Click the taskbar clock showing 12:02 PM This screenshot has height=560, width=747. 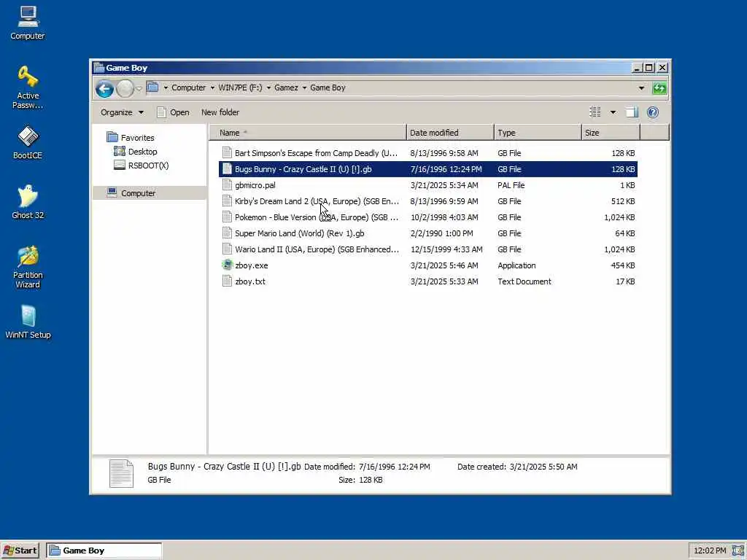(x=710, y=551)
